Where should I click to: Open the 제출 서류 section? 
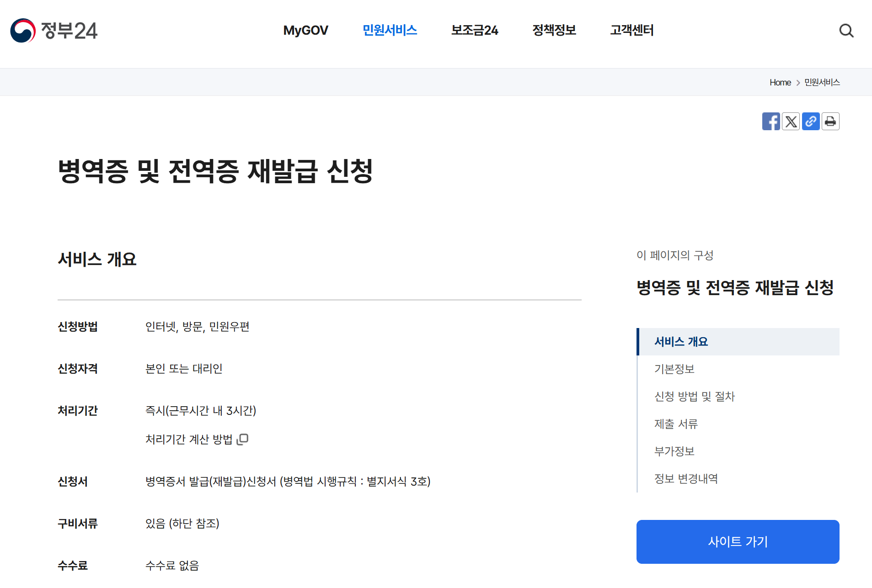[675, 424]
